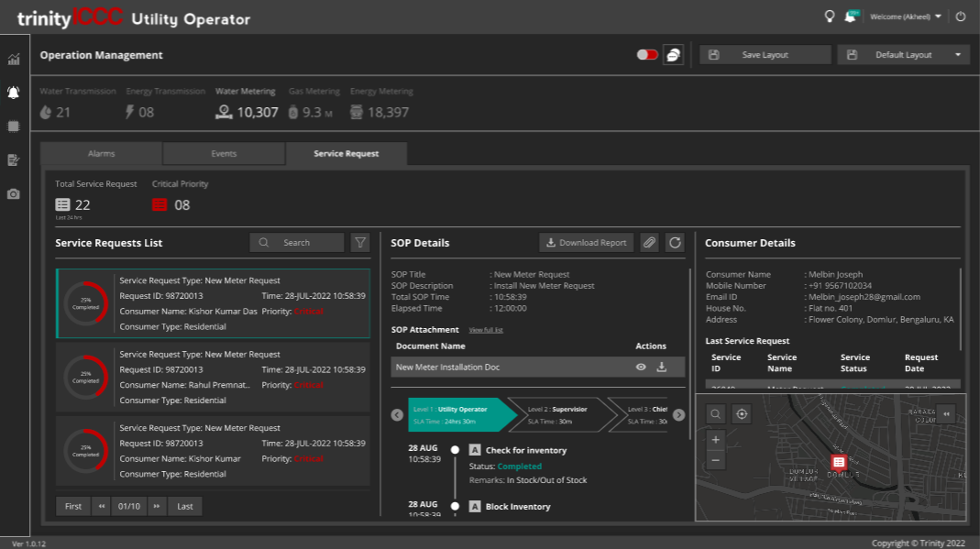Open the filter funnel icon
980x549 pixels.
point(360,242)
